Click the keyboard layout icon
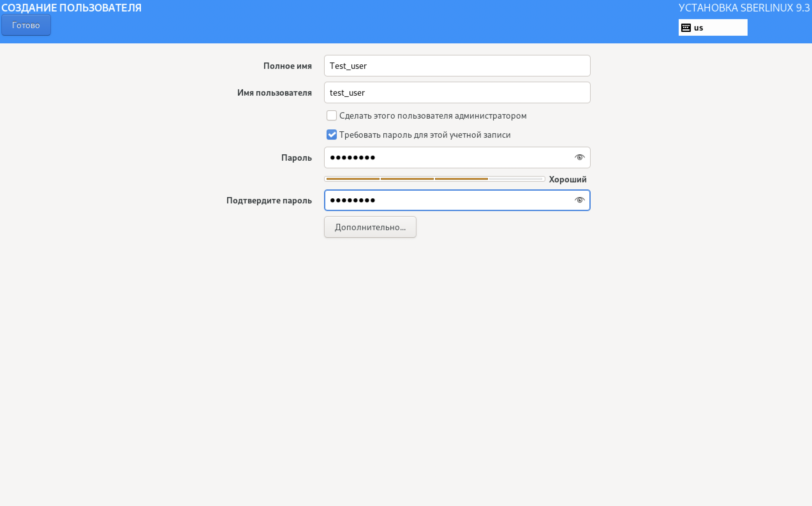Image resolution: width=812 pixels, height=506 pixels. point(685,28)
